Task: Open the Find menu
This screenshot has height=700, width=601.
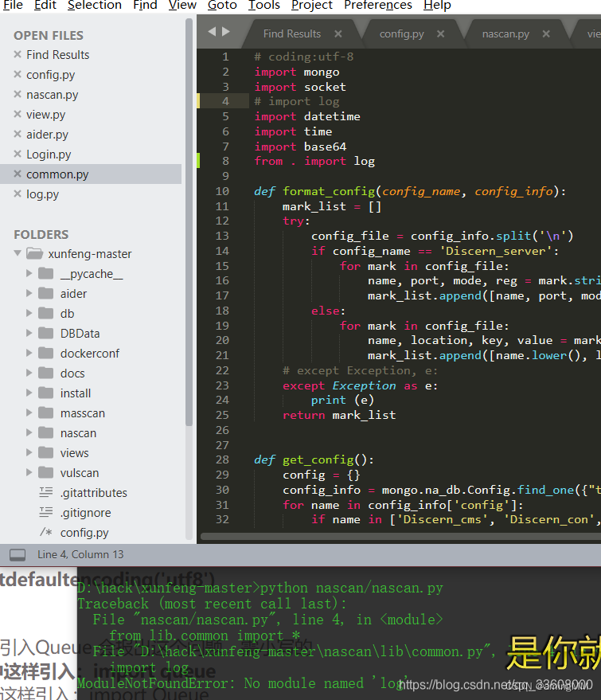Action: click(145, 6)
